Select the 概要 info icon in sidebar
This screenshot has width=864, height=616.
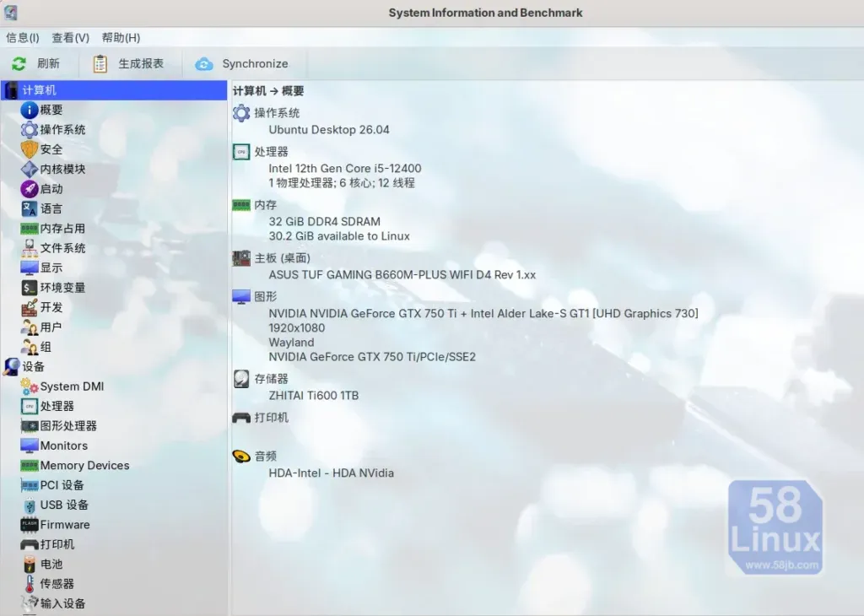coord(30,110)
